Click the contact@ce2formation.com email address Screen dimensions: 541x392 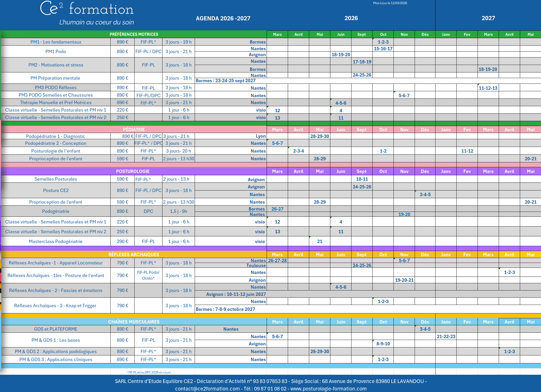(x=207, y=389)
